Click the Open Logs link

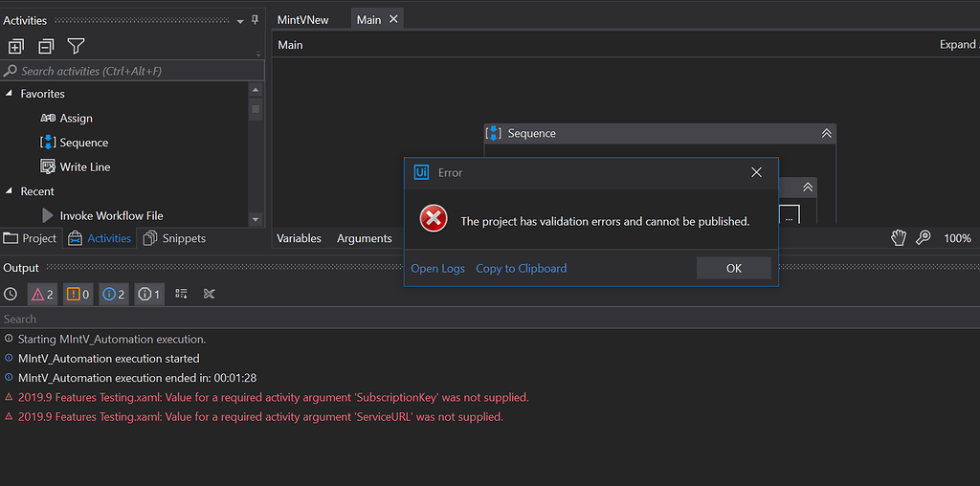pos(437,269)
